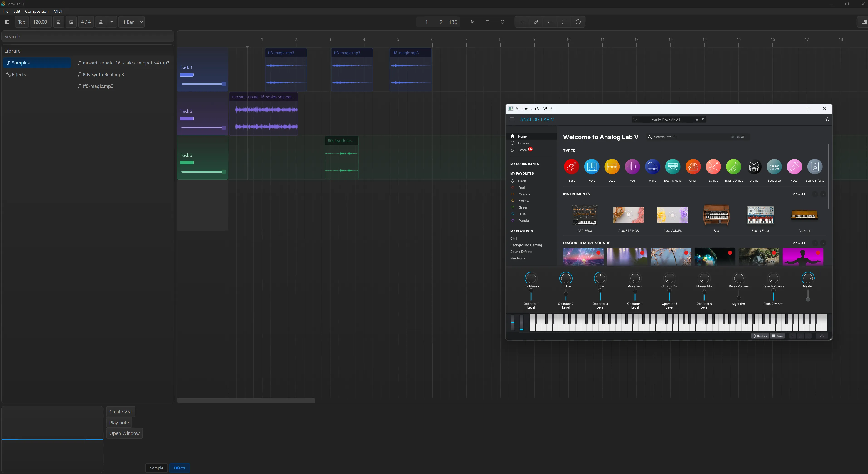868x474 pixels.
Task: Click the Open Window button
Action: [124, 433]
